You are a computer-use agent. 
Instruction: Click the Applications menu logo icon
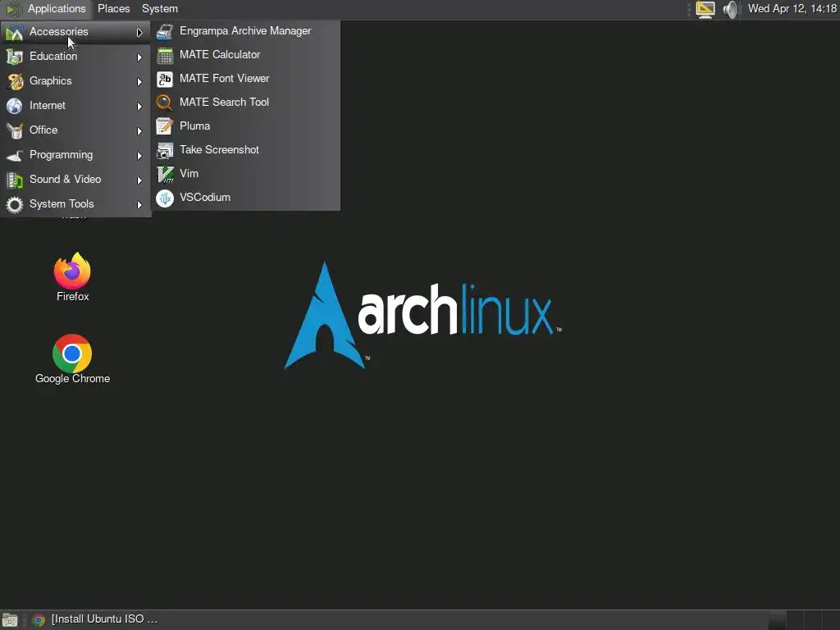click(13, 9)
